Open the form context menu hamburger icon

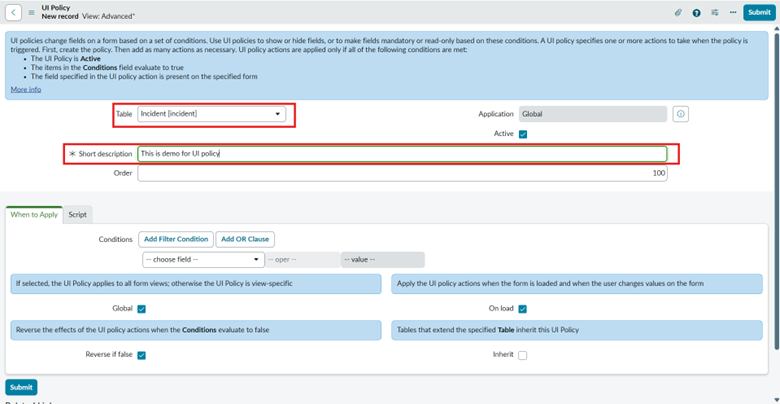tap(32, 12)
